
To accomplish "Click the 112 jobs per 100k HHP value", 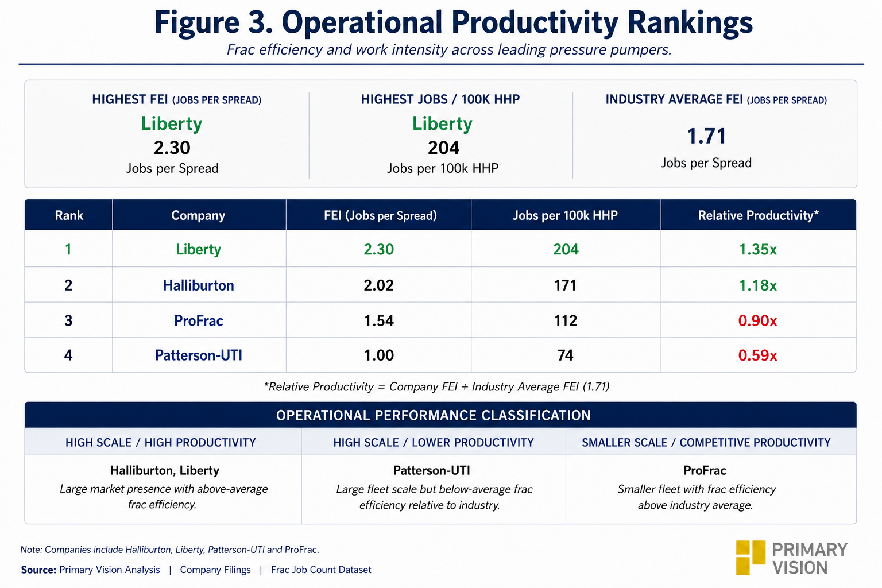I will pos(566,320).
